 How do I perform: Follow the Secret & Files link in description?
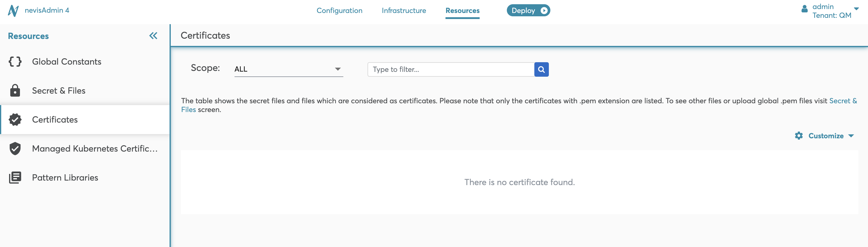pos(843,101)
